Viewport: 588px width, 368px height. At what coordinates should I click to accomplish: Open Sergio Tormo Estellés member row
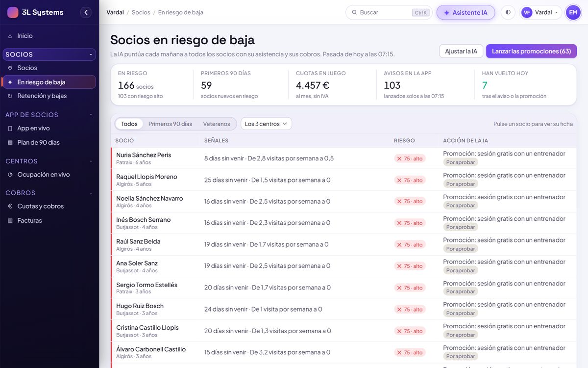(x=343, y=288)
